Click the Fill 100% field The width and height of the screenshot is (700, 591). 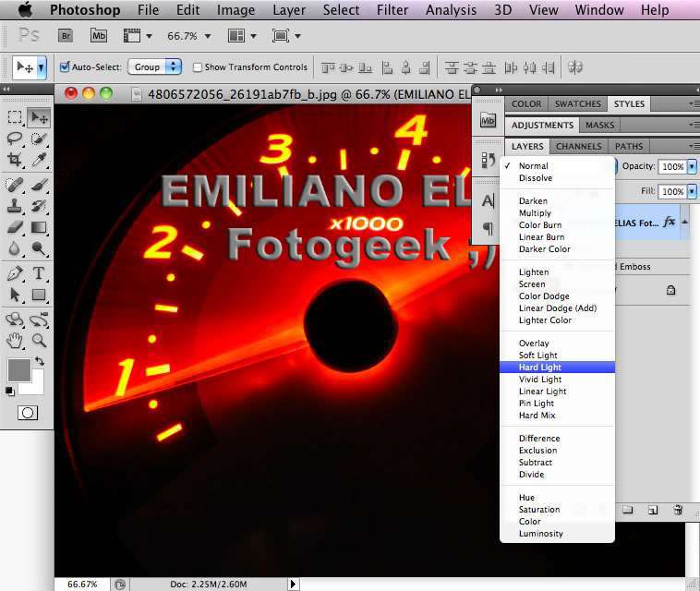[672, 191]
